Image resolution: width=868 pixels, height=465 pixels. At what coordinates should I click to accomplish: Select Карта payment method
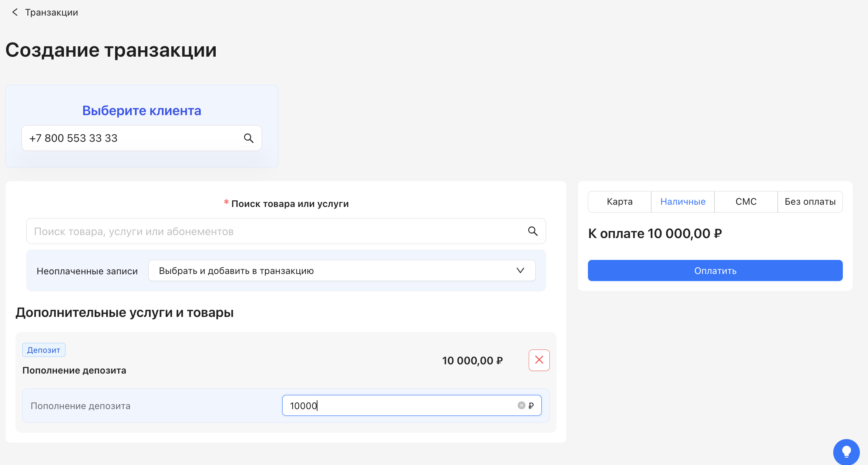pos(619,202)
